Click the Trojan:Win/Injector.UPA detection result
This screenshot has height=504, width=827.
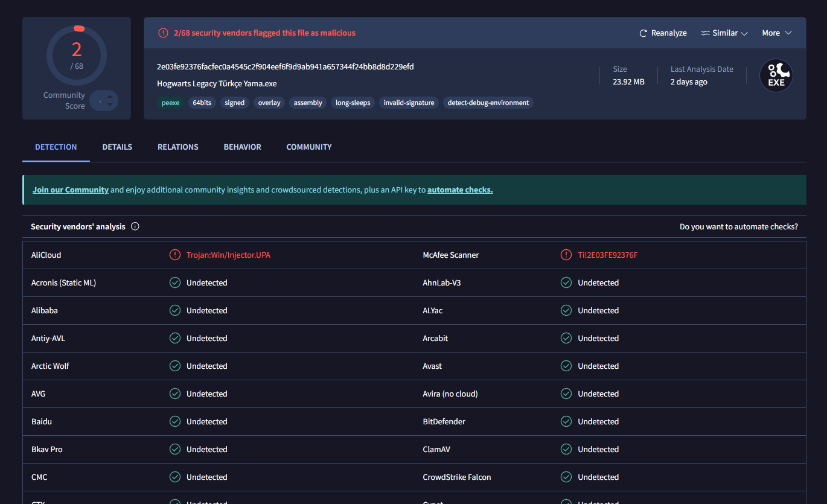[228, 255]
